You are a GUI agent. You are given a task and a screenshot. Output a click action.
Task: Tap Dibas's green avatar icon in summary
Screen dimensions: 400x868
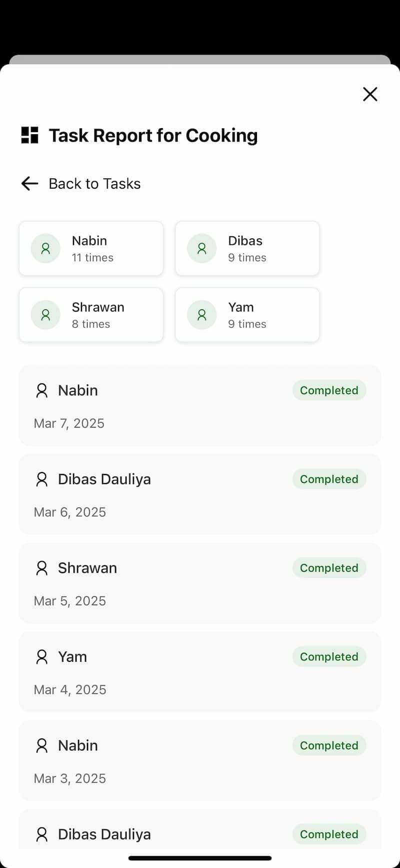(202, 248)
